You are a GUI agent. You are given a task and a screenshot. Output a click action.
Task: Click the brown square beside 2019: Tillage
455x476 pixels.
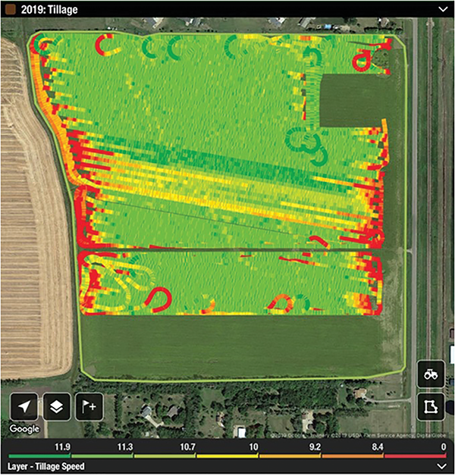10,8
